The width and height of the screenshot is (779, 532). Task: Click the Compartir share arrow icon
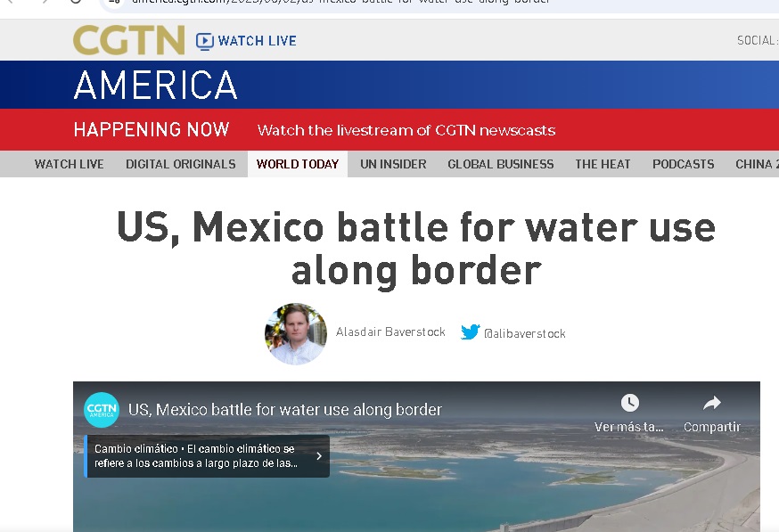[711, 404]
